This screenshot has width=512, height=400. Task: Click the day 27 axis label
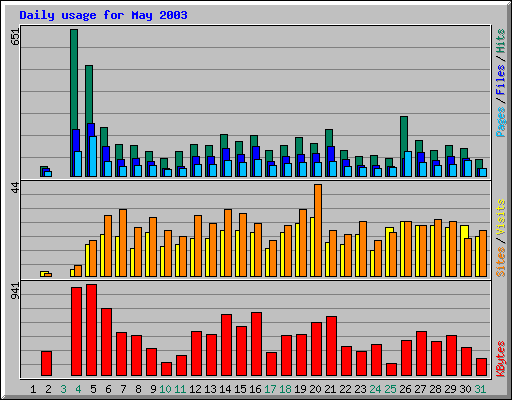point(420,389)
